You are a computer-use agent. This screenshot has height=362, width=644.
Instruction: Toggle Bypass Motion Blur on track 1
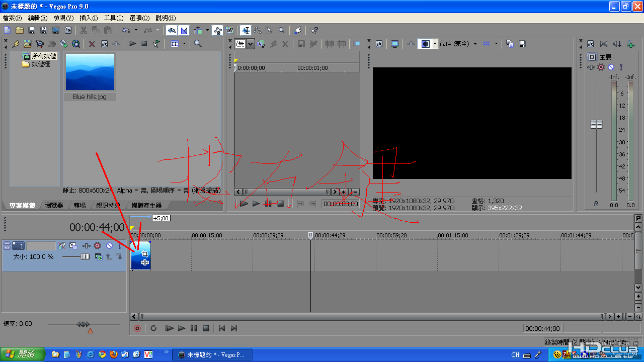[x=62, y=245]
